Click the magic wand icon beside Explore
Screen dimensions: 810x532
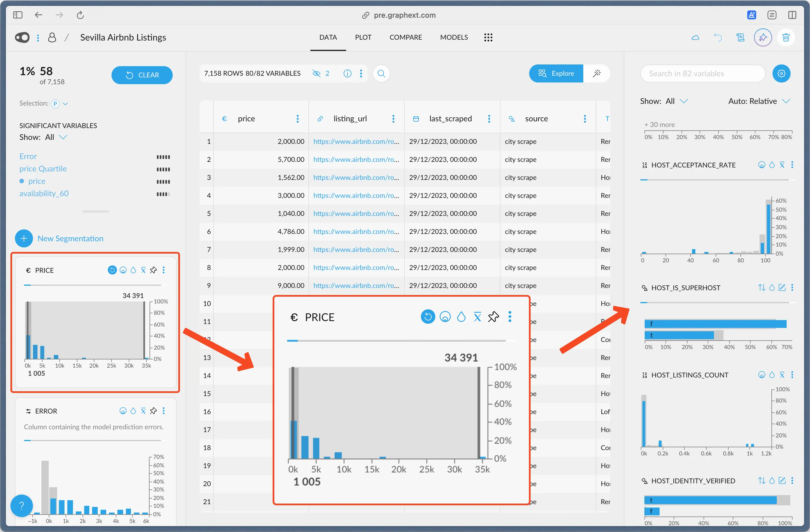[597, 73]
